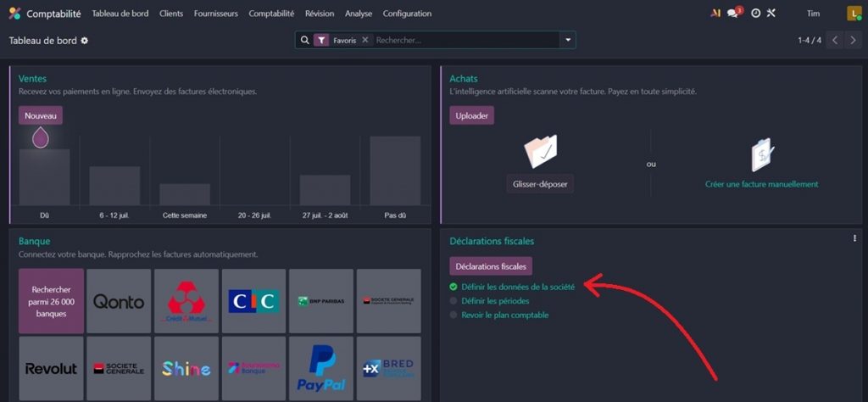Click the 6 - 12 juil. chart bar

[114, 186]
